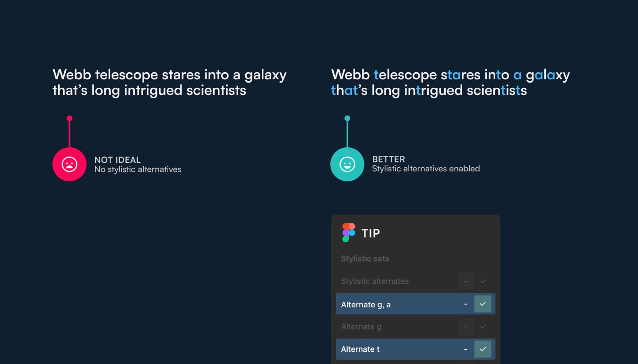638x364 pixels.
Task: Open the Stylistic sets section header
Action: coord(365,258)
